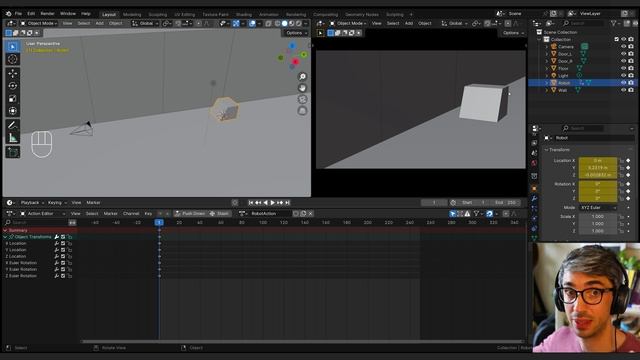Unlink the RobotAction with the X icon
This screenshot has height=360, width=640.
pyautogui.click(x=311, y=213)
